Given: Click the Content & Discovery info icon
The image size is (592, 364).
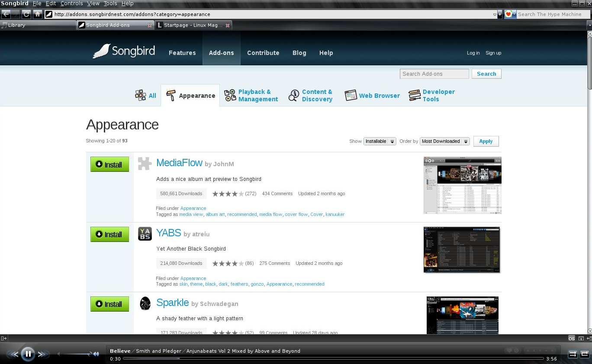Looking at the screenshot, I should pyautogui.click(x=294, y=95).
